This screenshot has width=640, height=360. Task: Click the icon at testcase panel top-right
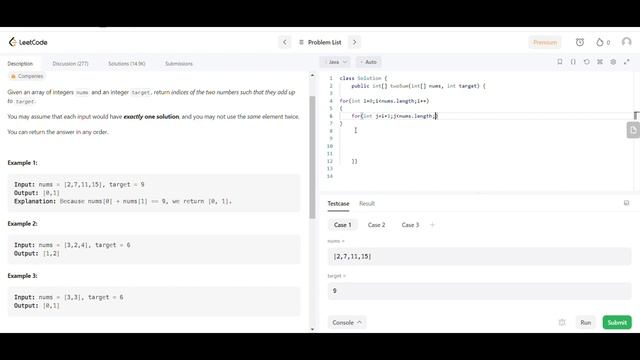(626, 203)
